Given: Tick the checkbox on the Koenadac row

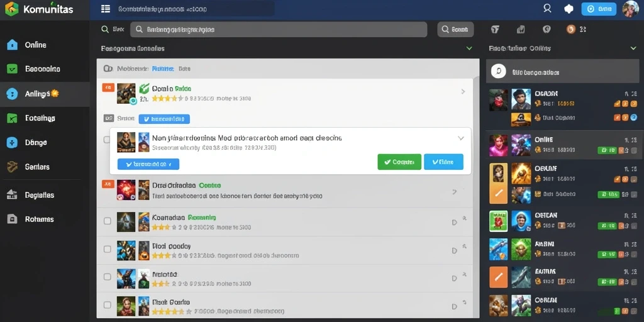Looking at the screenshot, I should click(x=107, y=221).
